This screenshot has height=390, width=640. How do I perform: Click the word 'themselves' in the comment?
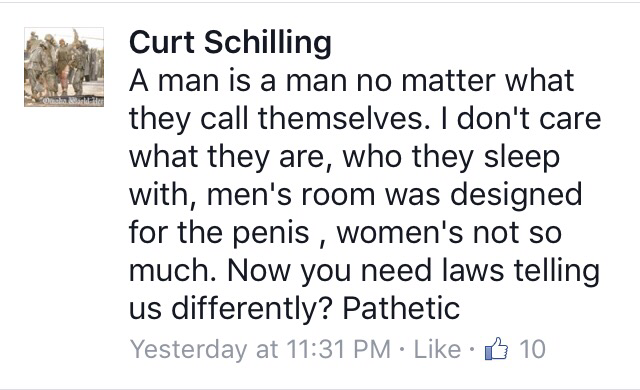344,118
